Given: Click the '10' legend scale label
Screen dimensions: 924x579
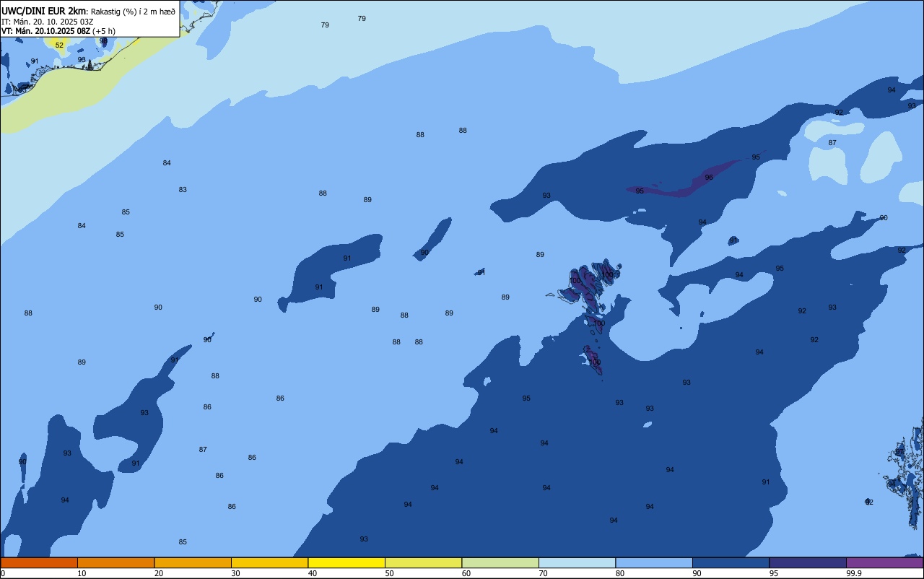Looking at the screenshot, I should click(82, 573).
